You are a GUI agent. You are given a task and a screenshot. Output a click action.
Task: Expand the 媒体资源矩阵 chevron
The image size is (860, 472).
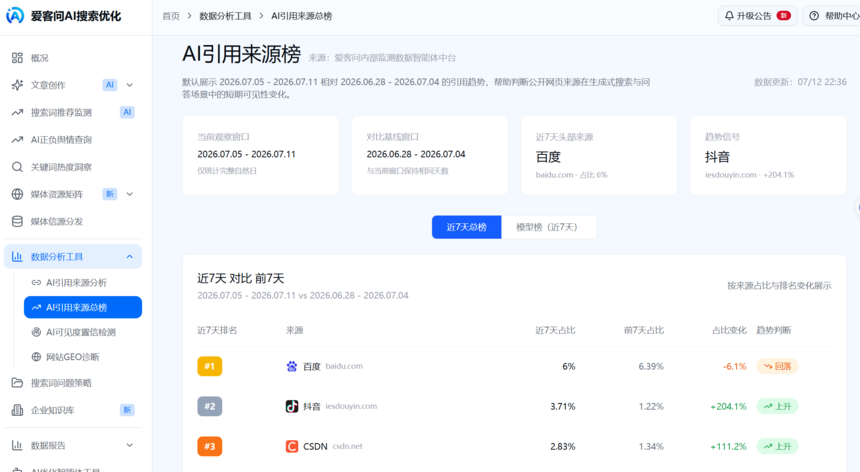[129, 194]
